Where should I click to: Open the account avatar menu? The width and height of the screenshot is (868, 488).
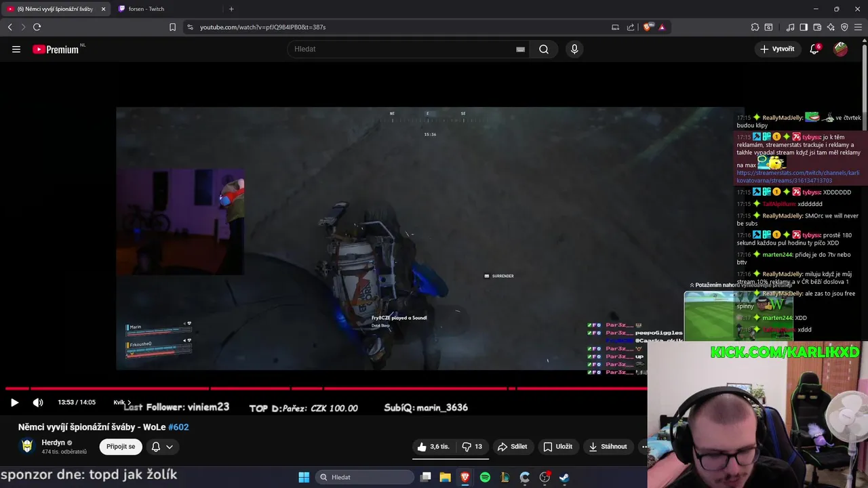[841, 49]
